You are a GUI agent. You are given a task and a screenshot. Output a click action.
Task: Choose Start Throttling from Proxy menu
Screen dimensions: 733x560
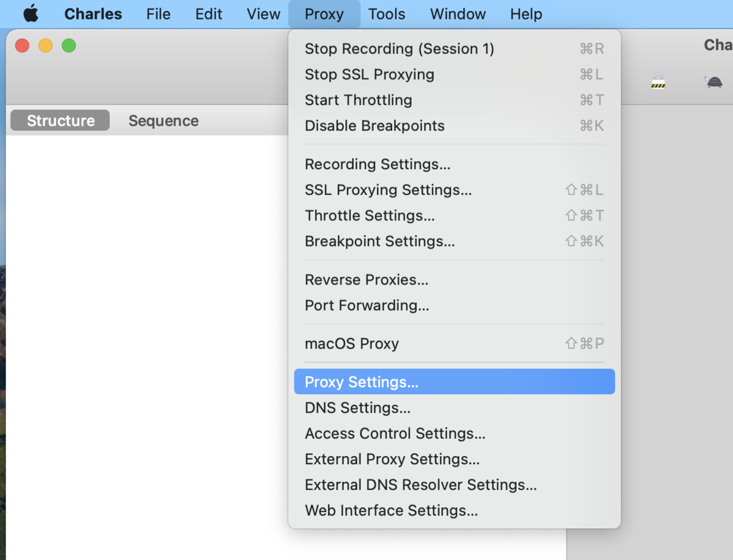coord(358,100)
